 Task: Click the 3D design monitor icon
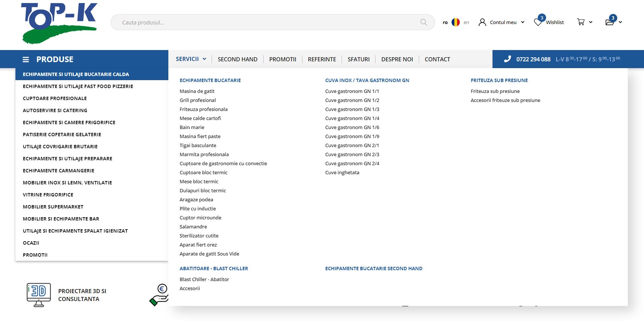(x=38, y=295)
